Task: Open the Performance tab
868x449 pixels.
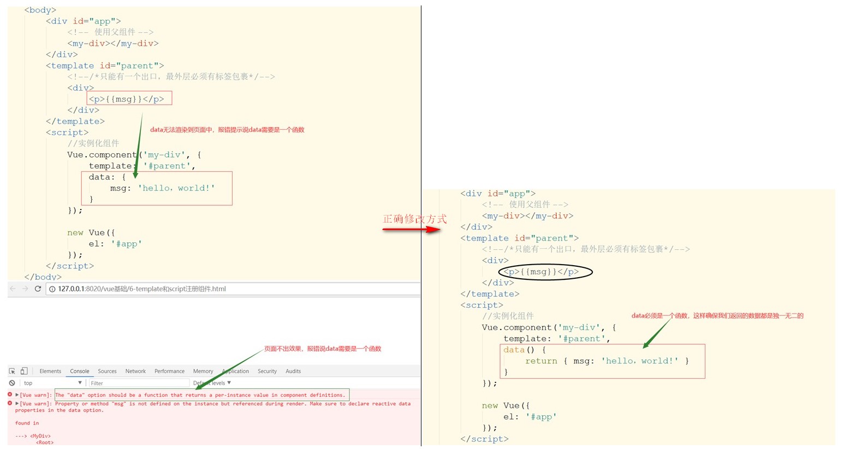Action: [169, 371]
